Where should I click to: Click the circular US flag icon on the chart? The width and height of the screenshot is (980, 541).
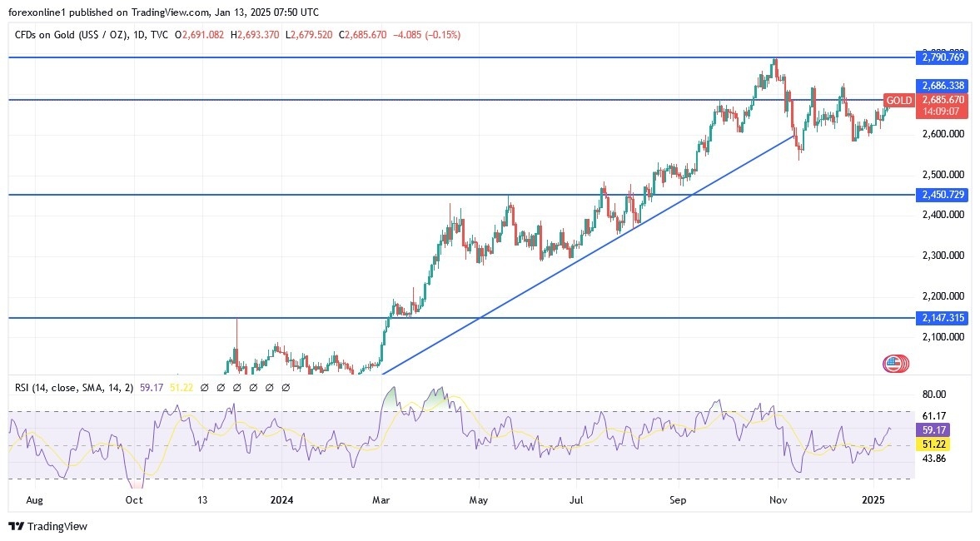coord(894,363)
